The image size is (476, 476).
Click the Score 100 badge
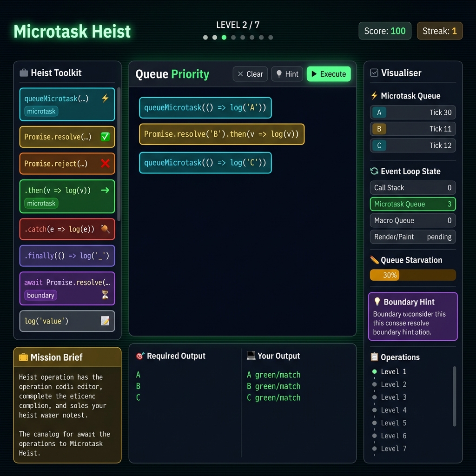(x=384, y=31)
